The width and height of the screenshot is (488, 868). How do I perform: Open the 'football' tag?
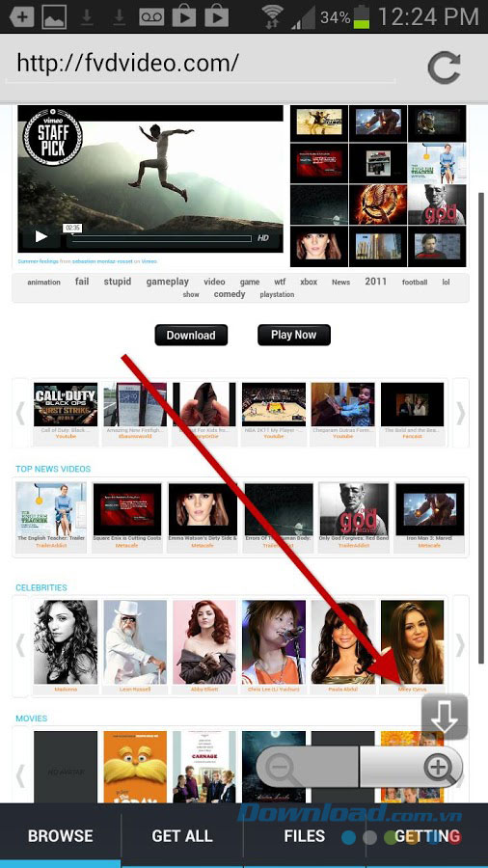tap(415, 283)
